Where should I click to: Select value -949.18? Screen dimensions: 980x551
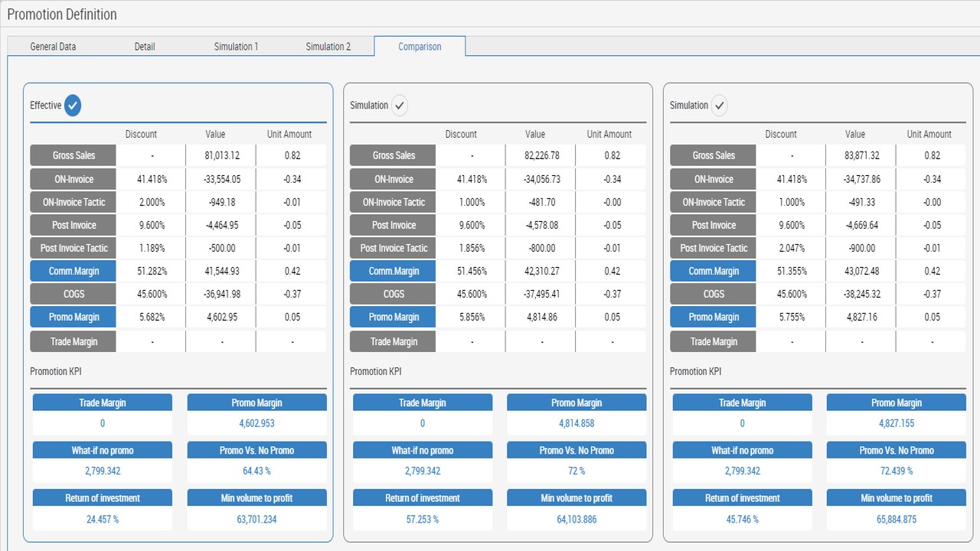(220, 202)
